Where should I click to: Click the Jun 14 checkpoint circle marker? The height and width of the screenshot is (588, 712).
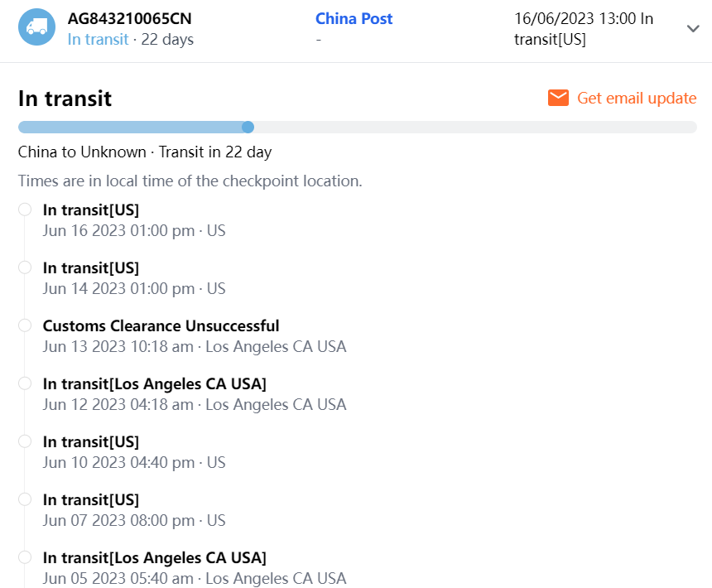click(x=25, y=267)
